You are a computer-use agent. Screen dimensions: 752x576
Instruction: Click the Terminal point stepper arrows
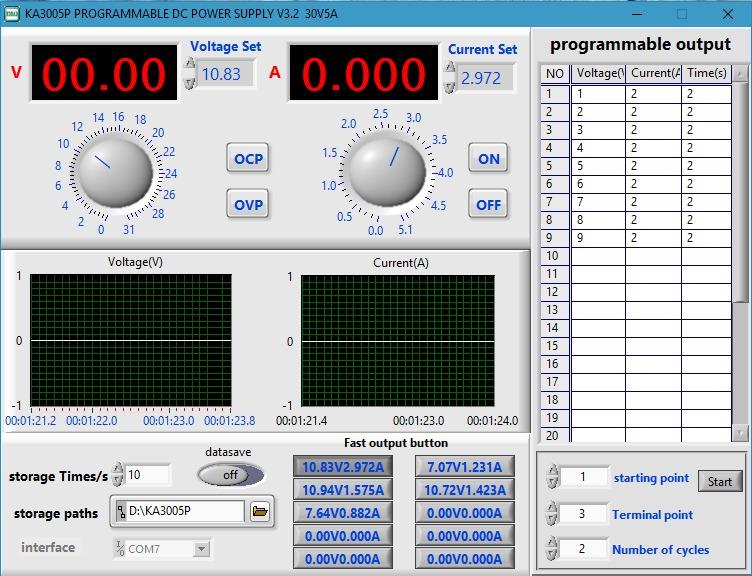click(552, 514)
